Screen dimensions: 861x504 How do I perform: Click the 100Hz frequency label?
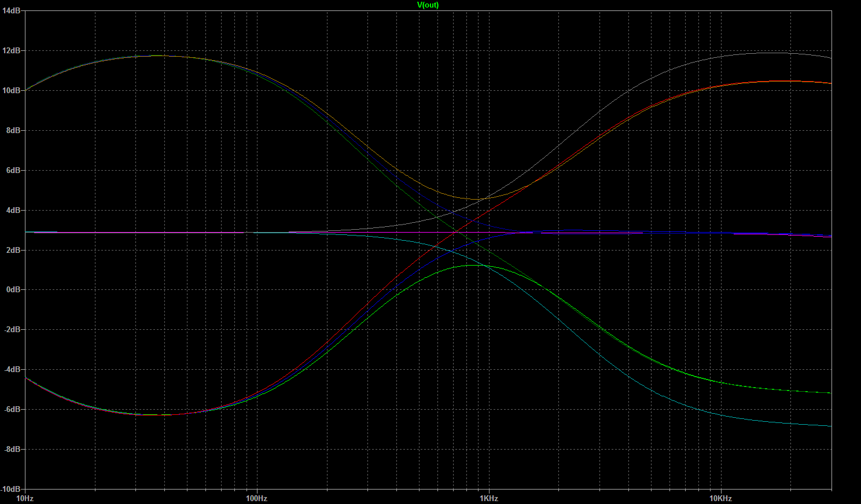pyautogui.click(x=256, y=498)
